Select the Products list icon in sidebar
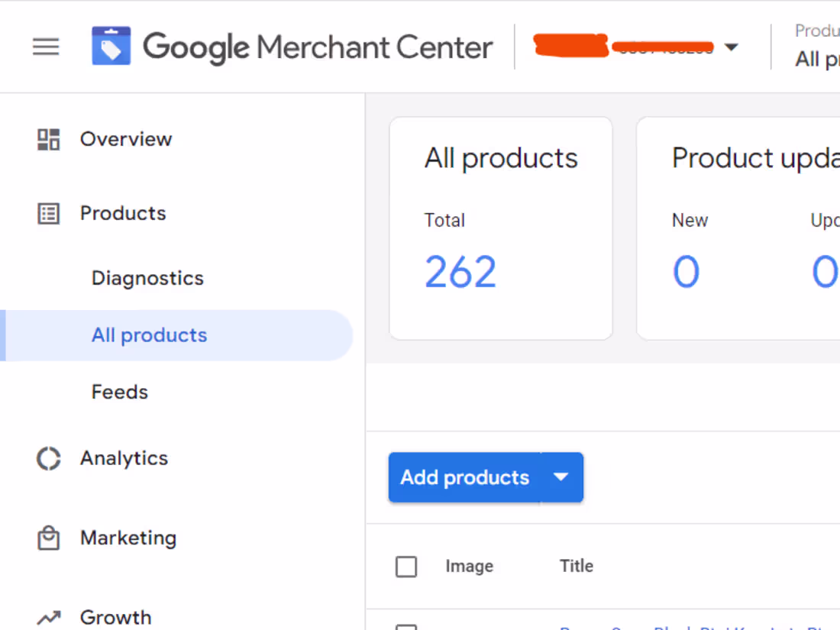 (x=48, y=214)
